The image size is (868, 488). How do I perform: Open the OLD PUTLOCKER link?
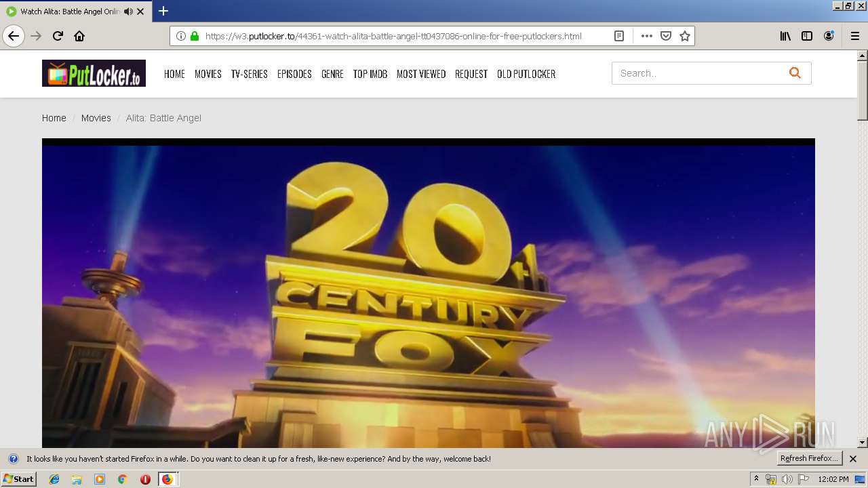pyautogui.click(x=526, y=74)
